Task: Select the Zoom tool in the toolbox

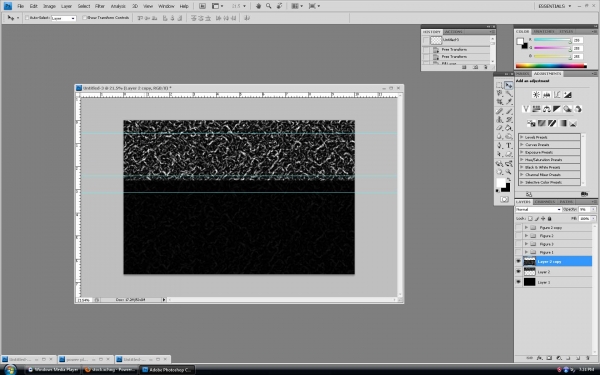Action: click(x=509, y=172)
